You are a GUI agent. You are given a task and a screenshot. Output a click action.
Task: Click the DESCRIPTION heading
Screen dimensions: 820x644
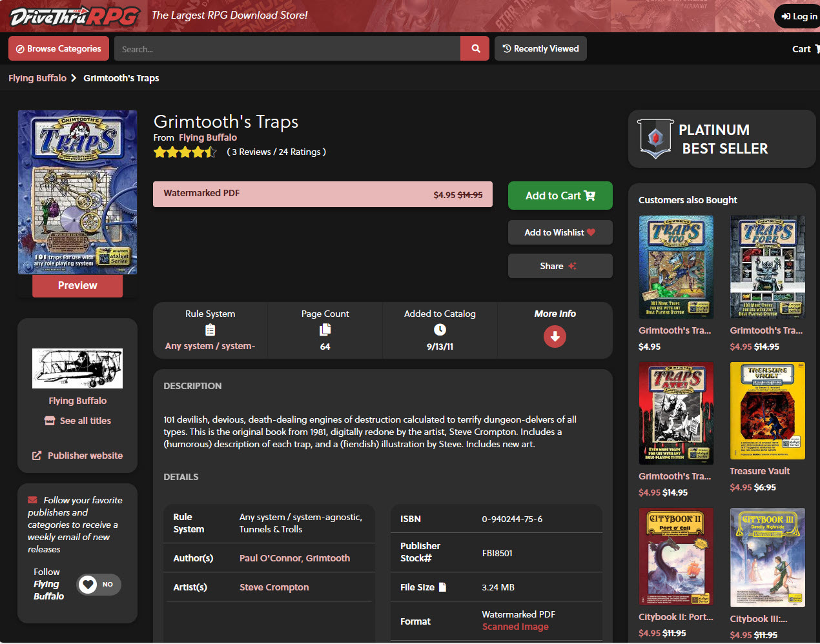point(192,386)
